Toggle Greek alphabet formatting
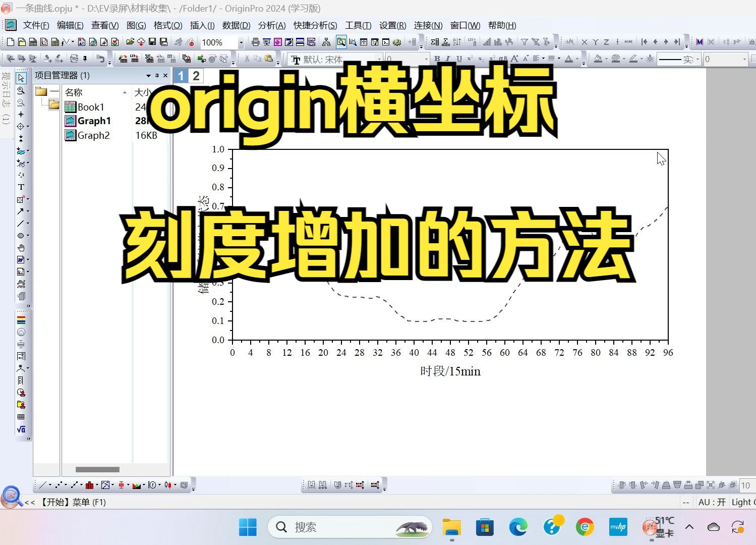 (x=503, y=59)
